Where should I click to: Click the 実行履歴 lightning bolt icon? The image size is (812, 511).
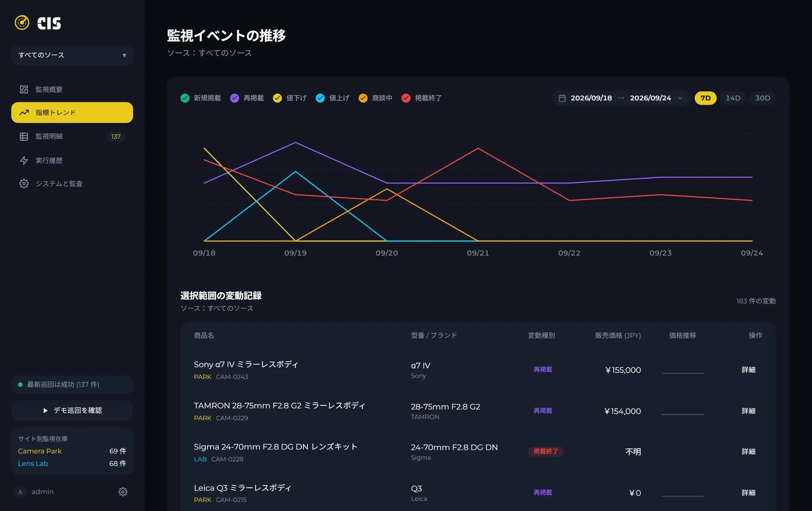(24, 161)
